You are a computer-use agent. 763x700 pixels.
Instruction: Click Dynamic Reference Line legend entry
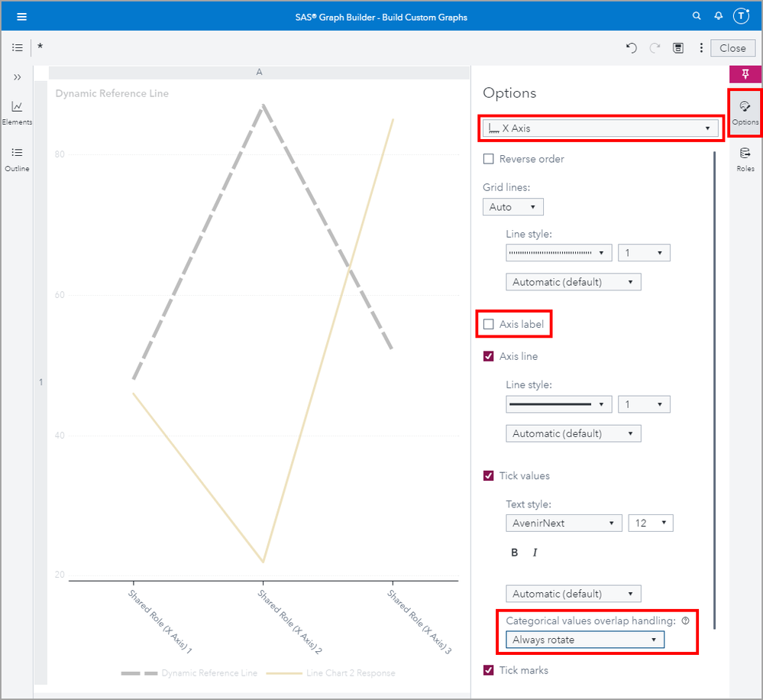189,673
